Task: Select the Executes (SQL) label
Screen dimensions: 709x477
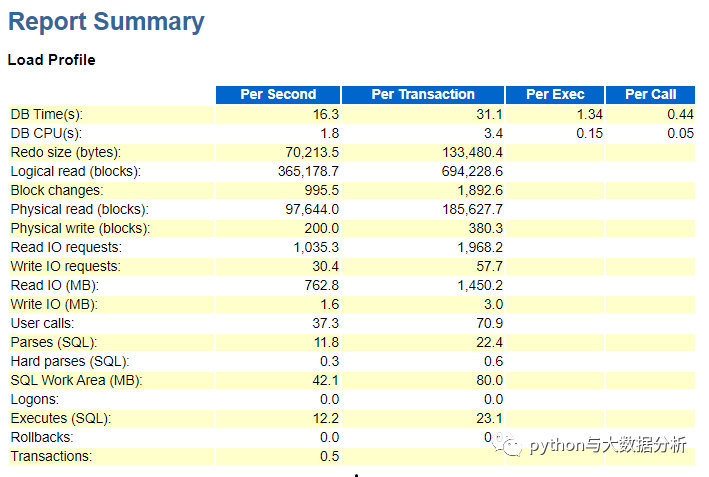Action: coord(61,418)
